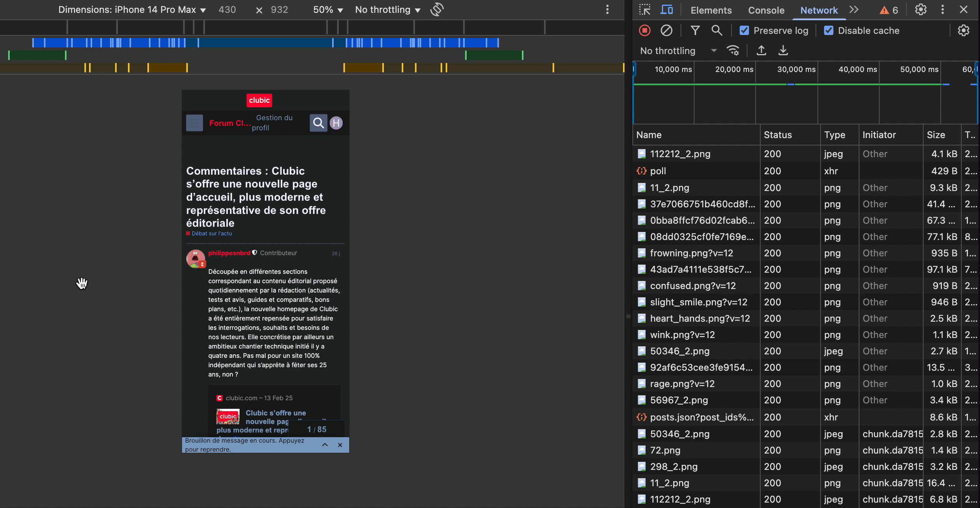Click the stop recording network log icon
Screen dimensions: 980x508
(644, 30)
